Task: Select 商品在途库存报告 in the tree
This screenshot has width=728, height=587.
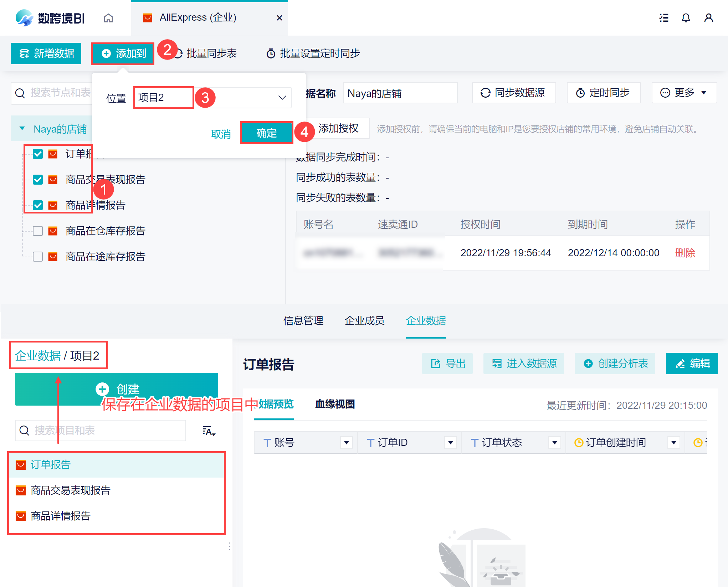Action: coord(106,257)
